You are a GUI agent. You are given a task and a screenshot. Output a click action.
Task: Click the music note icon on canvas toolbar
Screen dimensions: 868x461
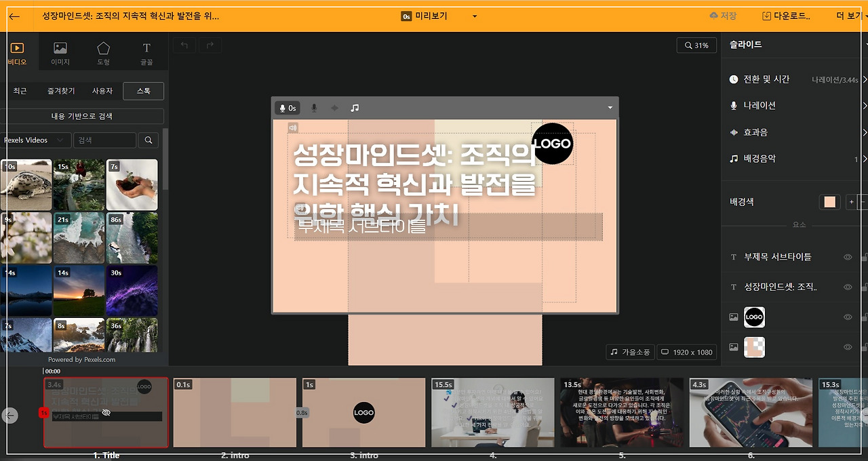(355, 108)
